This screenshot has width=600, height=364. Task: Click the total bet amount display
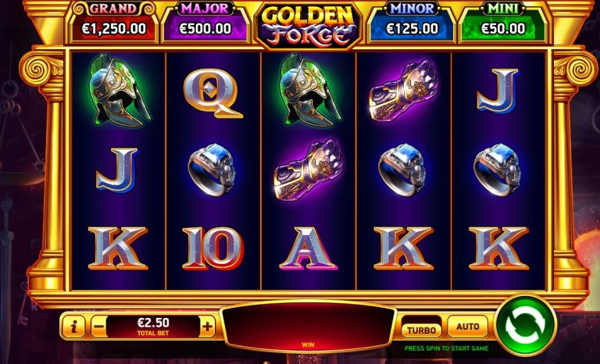[x=153, y=327]
